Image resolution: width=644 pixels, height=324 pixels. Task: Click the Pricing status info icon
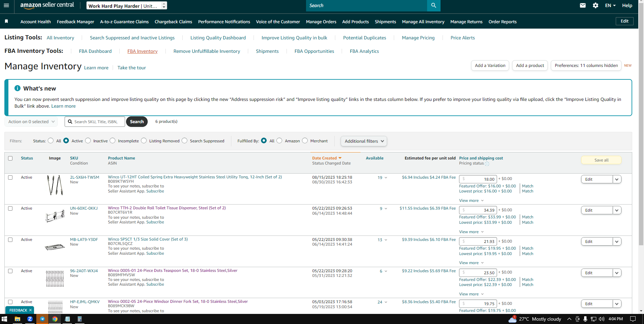click(487, 164)
